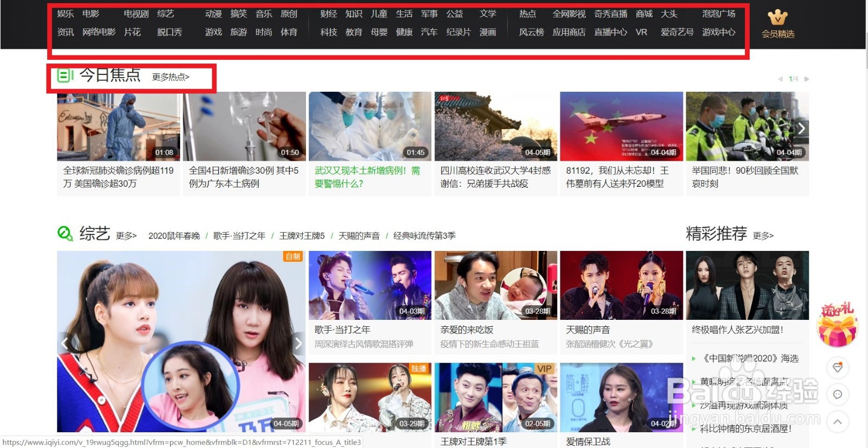Click 更多> link beside 综艺 heading
The height and width of the screenshot is (448, 868).
(126, 236)
